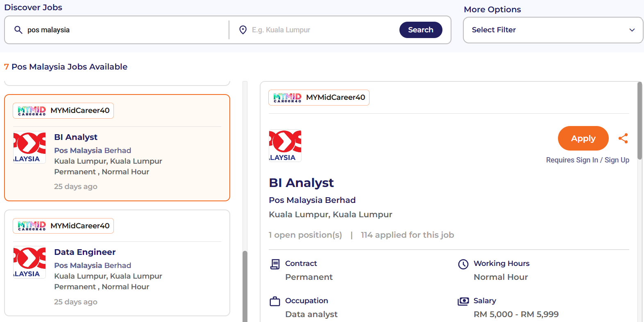Viewport: 644px width, 322px height.
Task: Click Requires Sign In / Sign Up link
Action: tap(587, 160)
